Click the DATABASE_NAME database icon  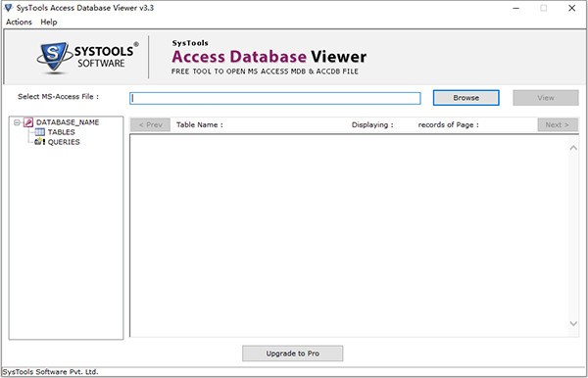[x=28, y=122]
